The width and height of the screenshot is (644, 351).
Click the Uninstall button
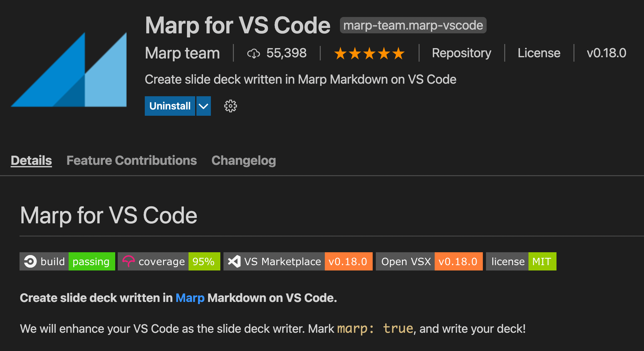pos(170,106)
